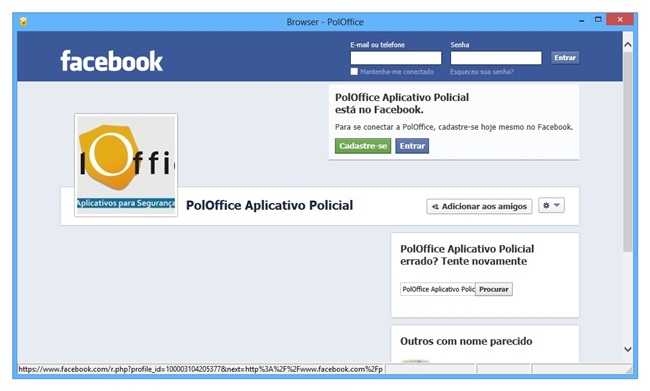Click the PolOffice app icon in title bar
This screenshot has width=650, height=391.
tap(23, 22)
